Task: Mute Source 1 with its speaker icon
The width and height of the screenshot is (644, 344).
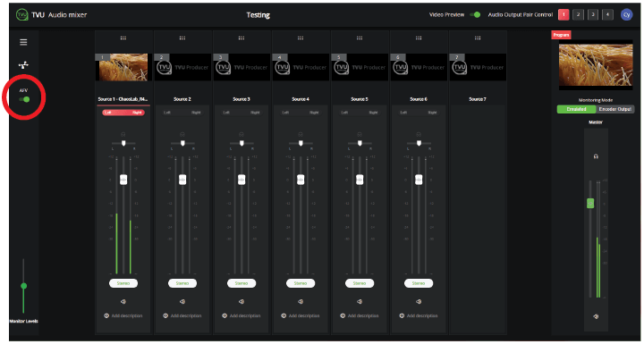Action: (x=123, y=302)
